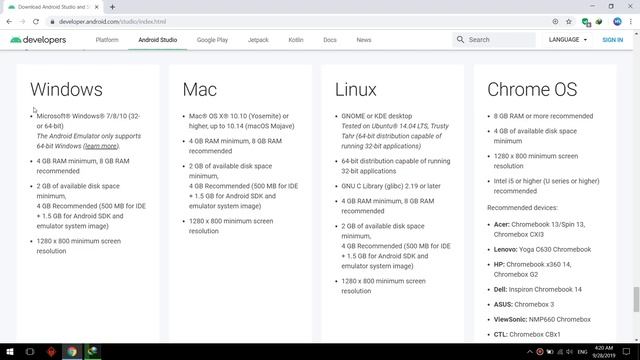Viewport: 640px width, 360px height.
Task: Click the search magnifier icon
Action: tap(460, 40)
